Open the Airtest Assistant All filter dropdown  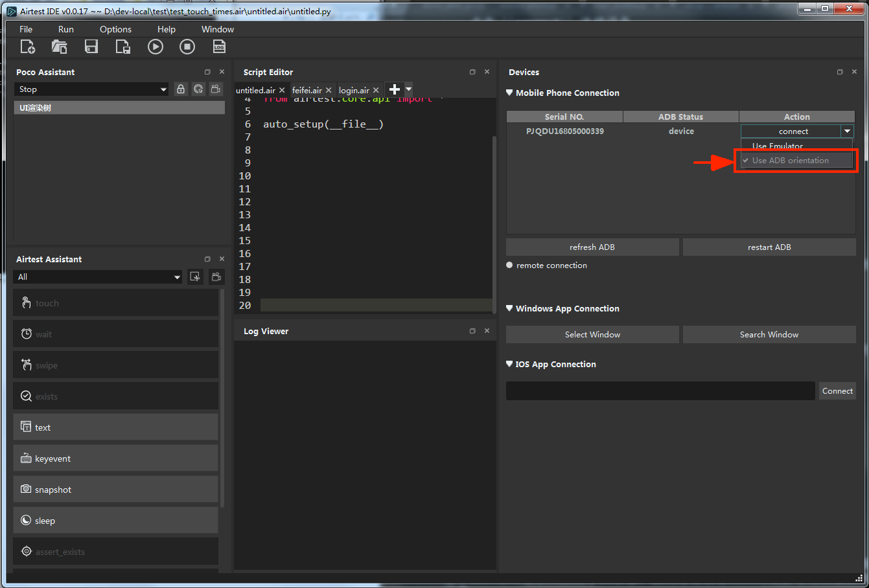[98, 277]
